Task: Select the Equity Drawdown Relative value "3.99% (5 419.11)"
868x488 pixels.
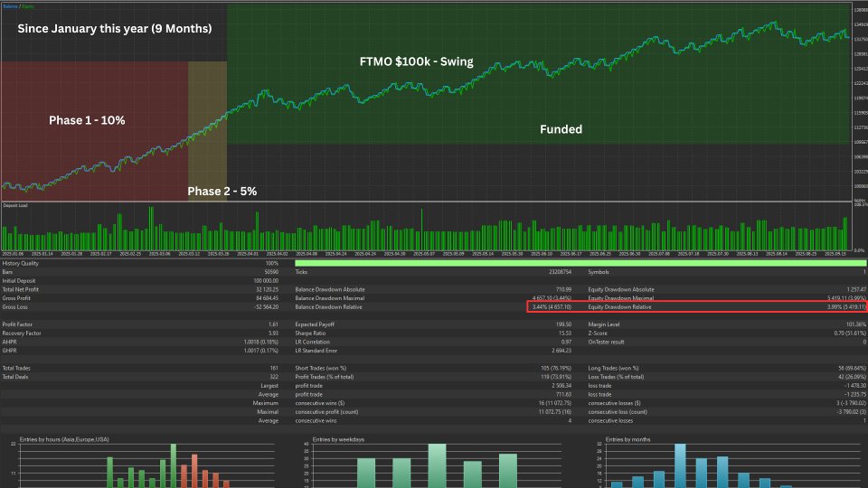Action: 846,307
